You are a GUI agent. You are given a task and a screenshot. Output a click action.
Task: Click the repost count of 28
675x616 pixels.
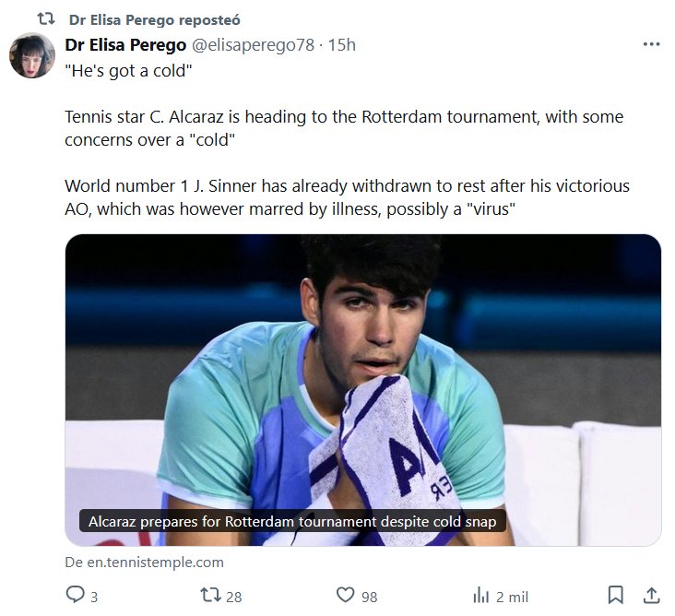(233, 597)
